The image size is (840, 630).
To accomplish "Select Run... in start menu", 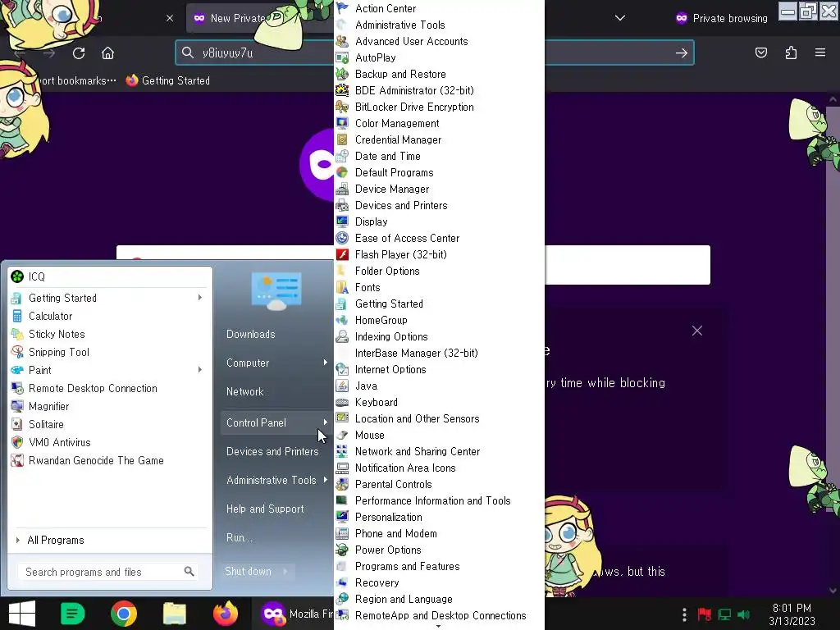I will (240, 537).
